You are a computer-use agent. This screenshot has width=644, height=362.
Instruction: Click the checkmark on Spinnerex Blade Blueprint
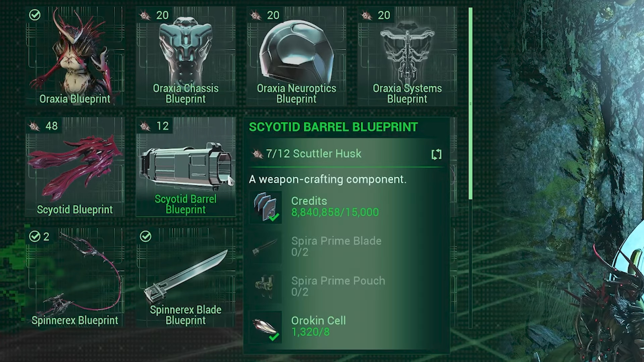146,236
